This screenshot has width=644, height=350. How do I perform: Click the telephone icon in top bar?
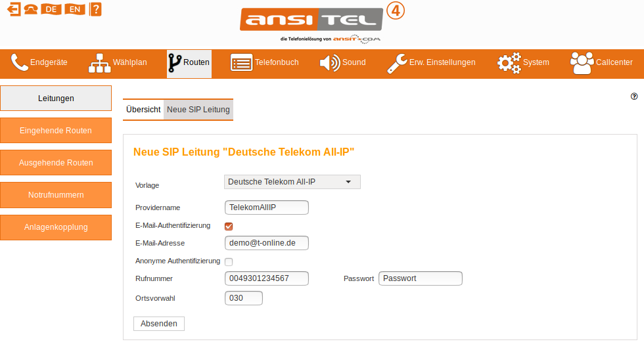coord(30,9)
